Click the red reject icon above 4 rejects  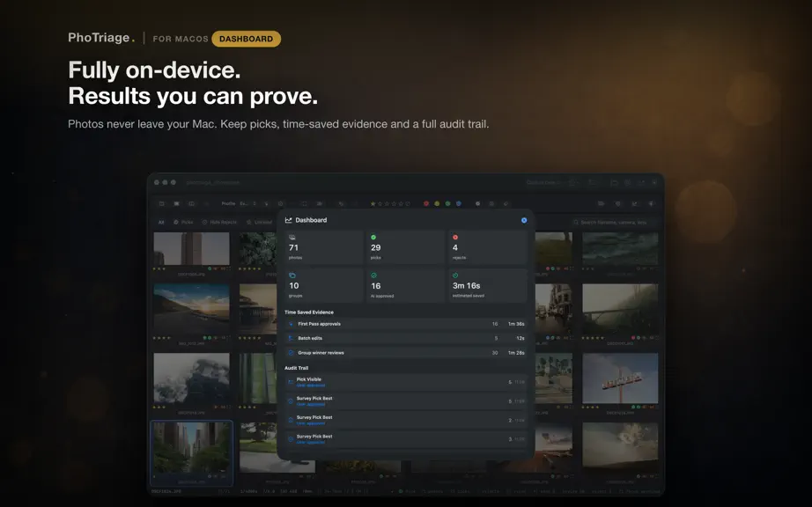point(455,238)
